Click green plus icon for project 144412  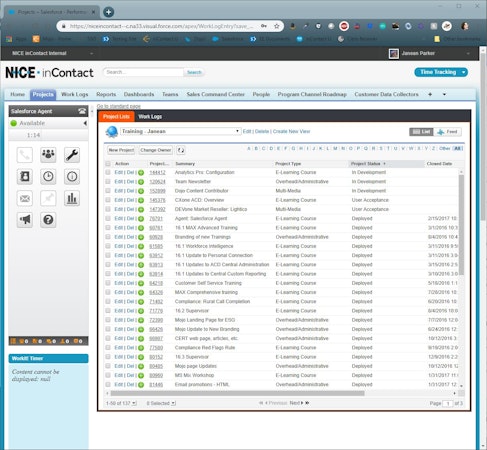coord(141,173)
